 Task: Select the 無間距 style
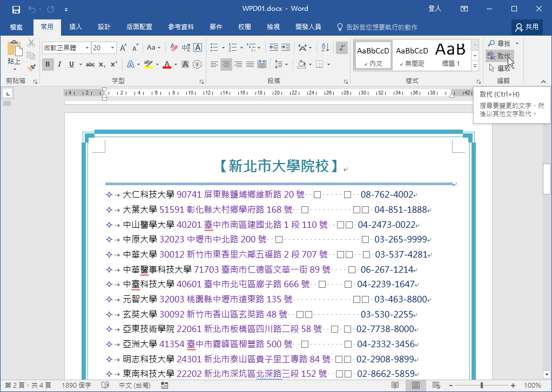coord(412,55)
